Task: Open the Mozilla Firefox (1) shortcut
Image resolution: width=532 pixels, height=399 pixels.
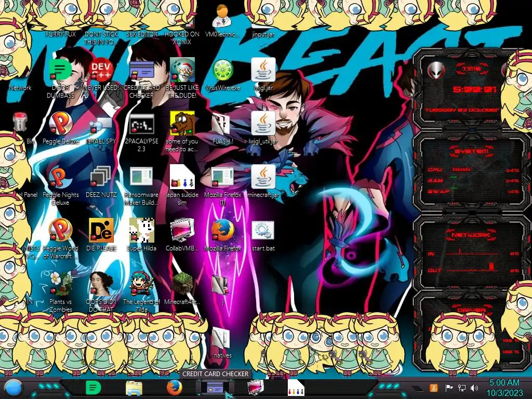Action: point(222,185)
